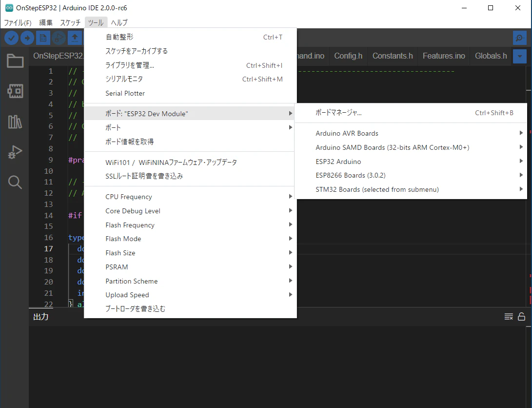Choose ボード情報を取得
532x408 pixels.
click(190, 142)
